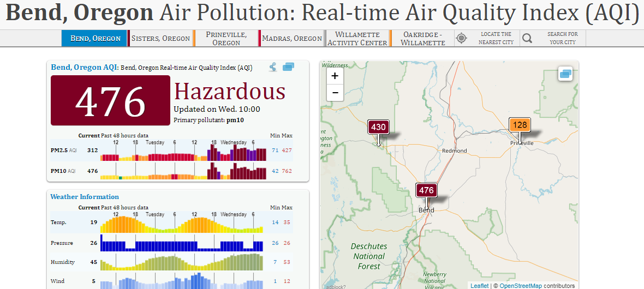Click the blue layers icon on the map
Screen dimensions: 644x289
click(x=565, y=74)
